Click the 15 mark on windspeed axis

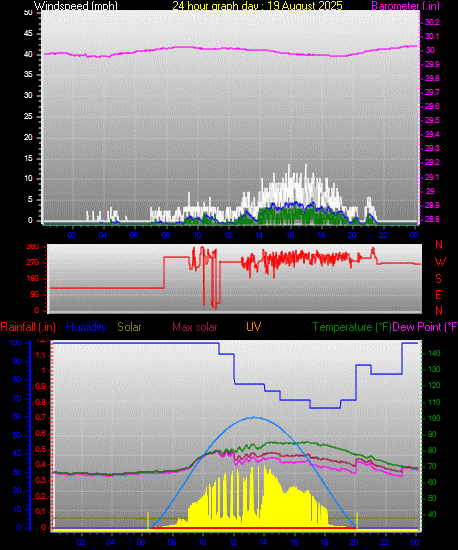tap(28, 159)
